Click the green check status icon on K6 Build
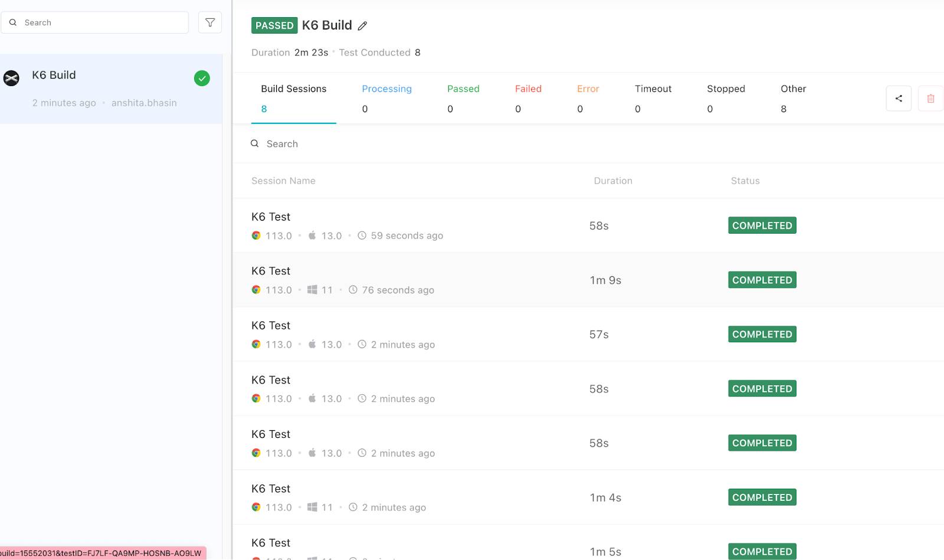This screenshot has width=944, height=560. 202,78
